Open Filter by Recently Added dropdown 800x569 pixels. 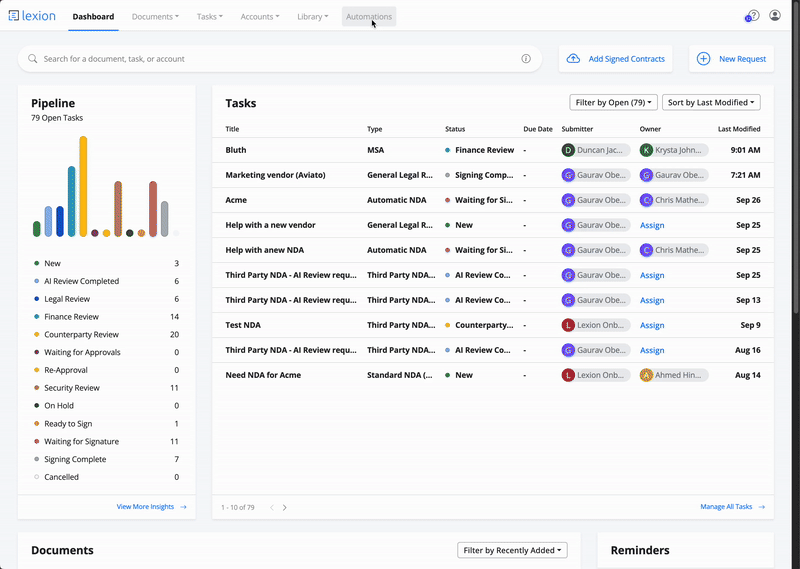(512, 550)
